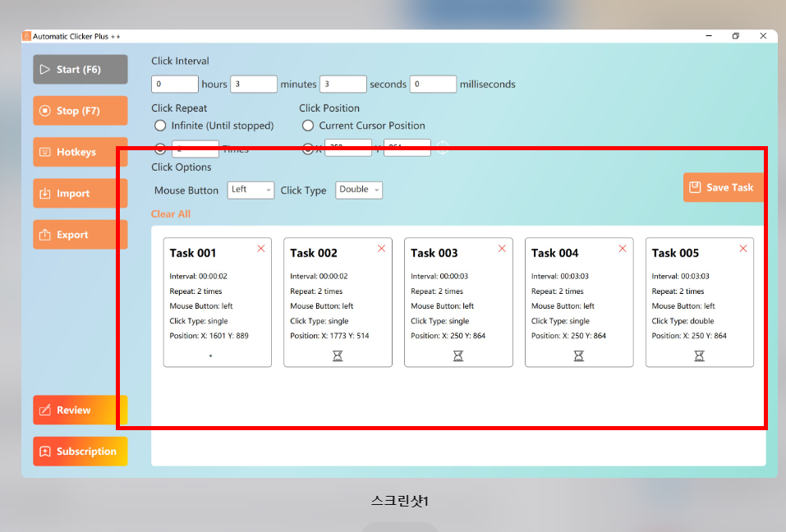Open the Review button

pos(80,410)
